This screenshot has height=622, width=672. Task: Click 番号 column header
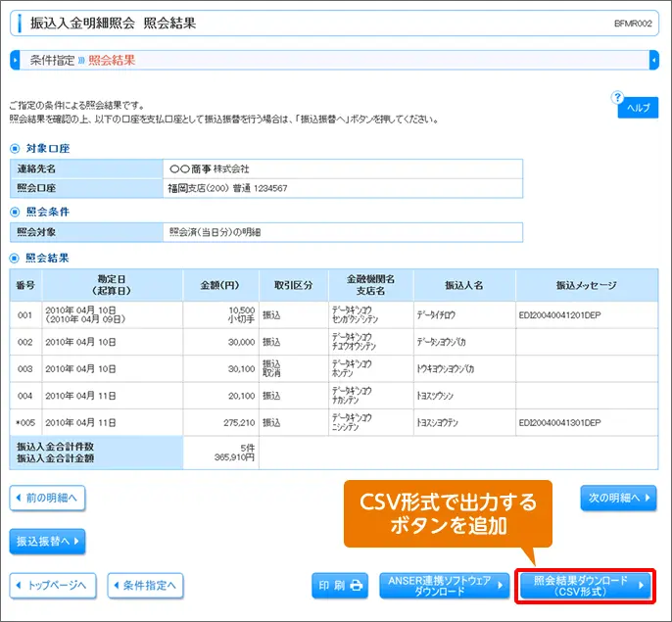(x=25, y=285)
